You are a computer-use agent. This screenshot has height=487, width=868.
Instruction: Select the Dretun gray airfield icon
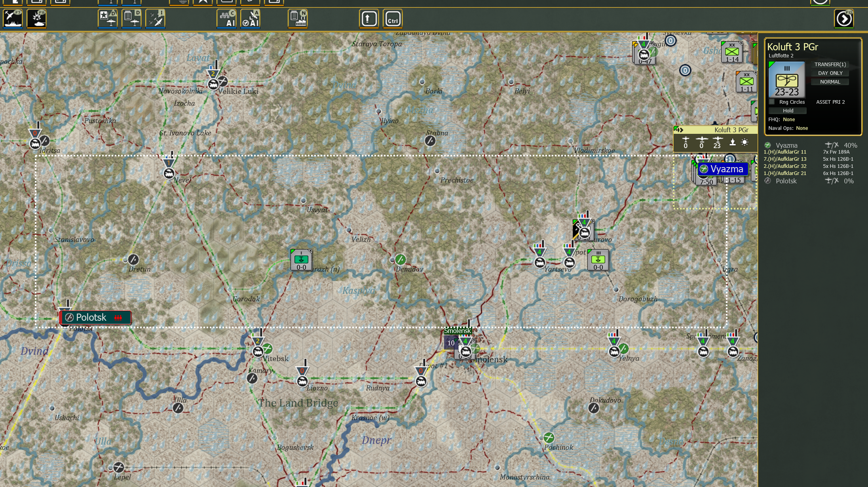pos(133,259)
